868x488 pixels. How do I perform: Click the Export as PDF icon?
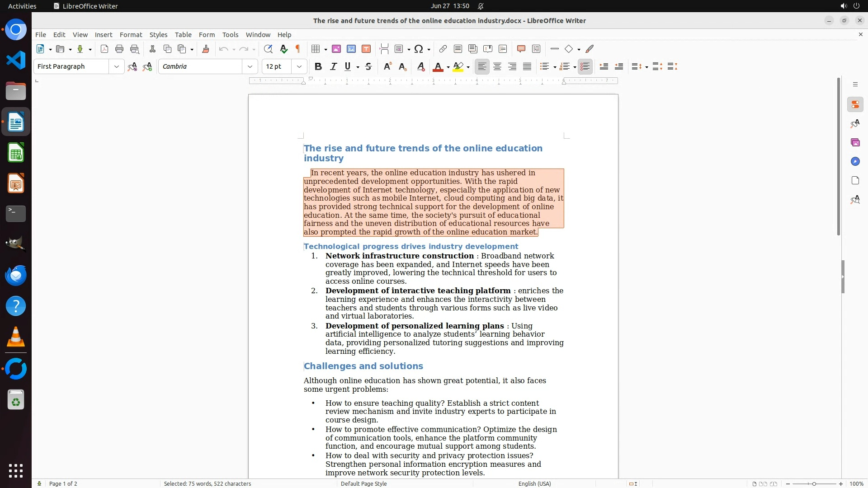point(104,49)
